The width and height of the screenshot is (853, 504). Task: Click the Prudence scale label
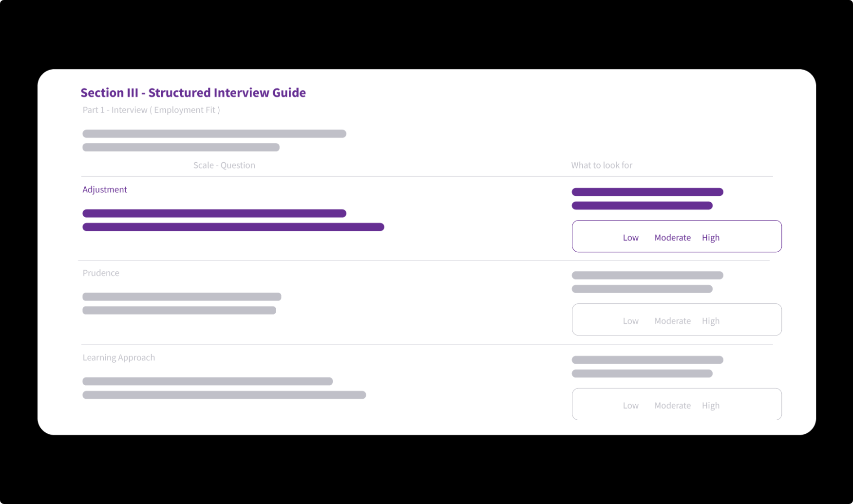click(101, 273)
